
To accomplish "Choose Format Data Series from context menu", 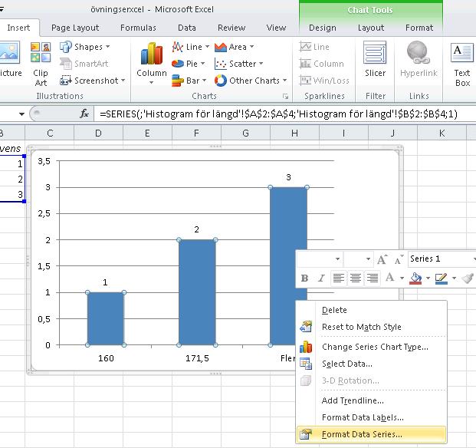I will pos(371,434).
